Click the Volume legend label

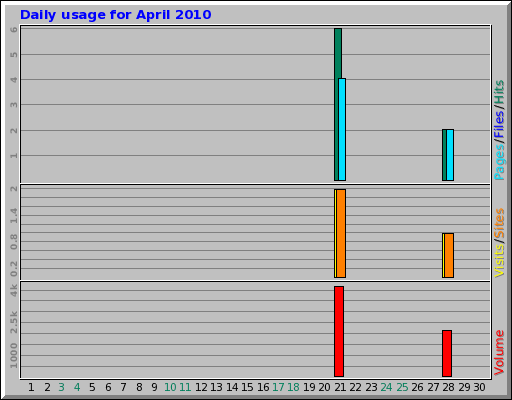coord(499,353)
